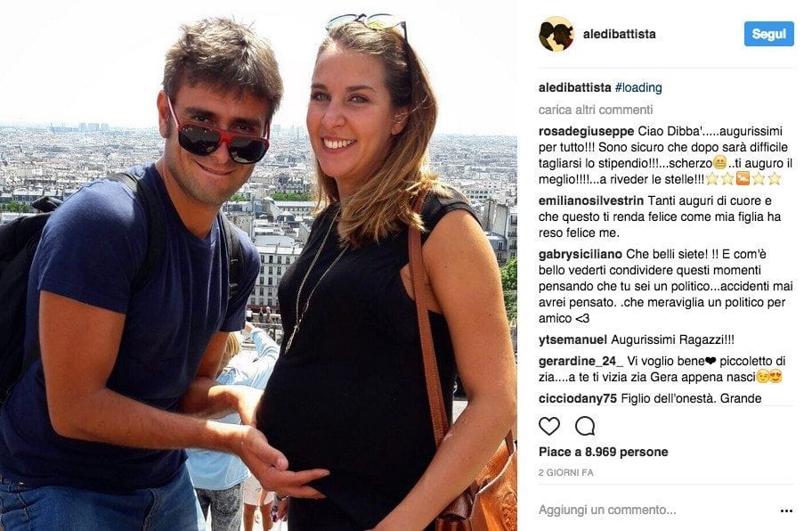Open the #loading hashtag link
812x531 pixels.
(638, 87)
